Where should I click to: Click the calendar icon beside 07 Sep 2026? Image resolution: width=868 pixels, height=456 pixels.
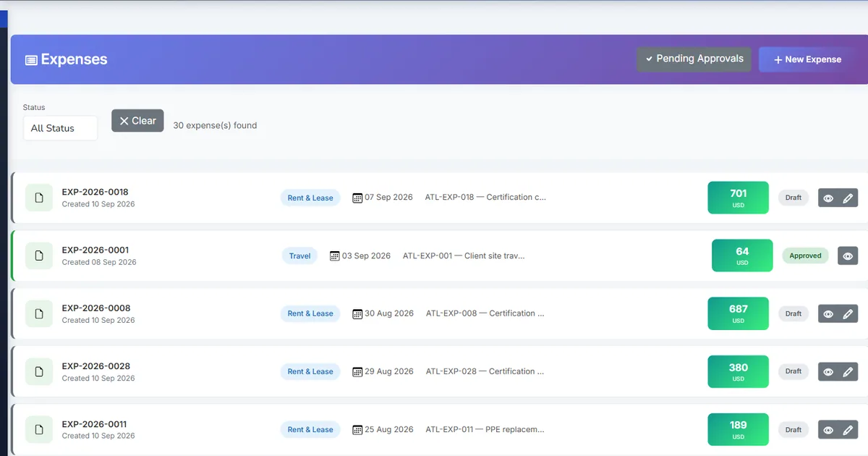[357, 198]
